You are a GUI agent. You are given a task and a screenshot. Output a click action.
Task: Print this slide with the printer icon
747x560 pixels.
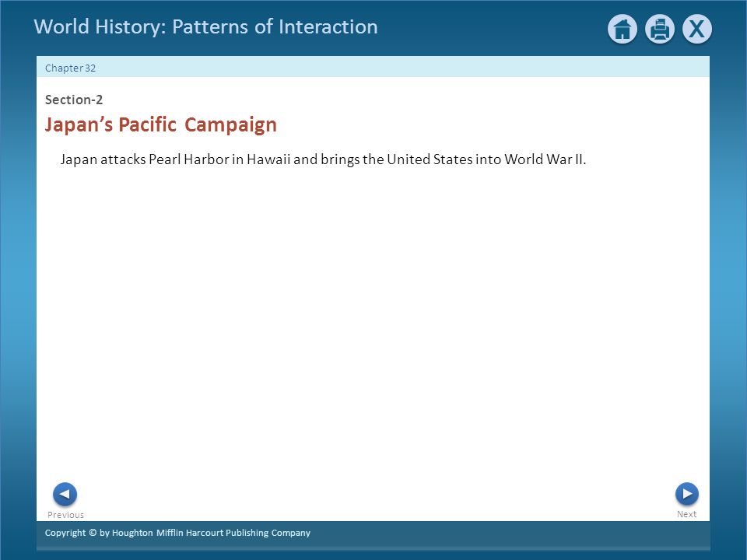click(660, 29)
